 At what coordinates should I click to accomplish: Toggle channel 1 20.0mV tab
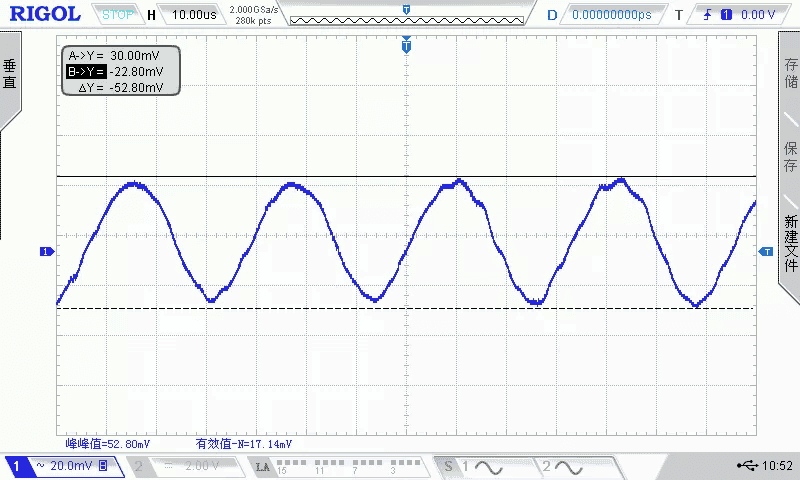pyautogui.click(x=62, y=467)
